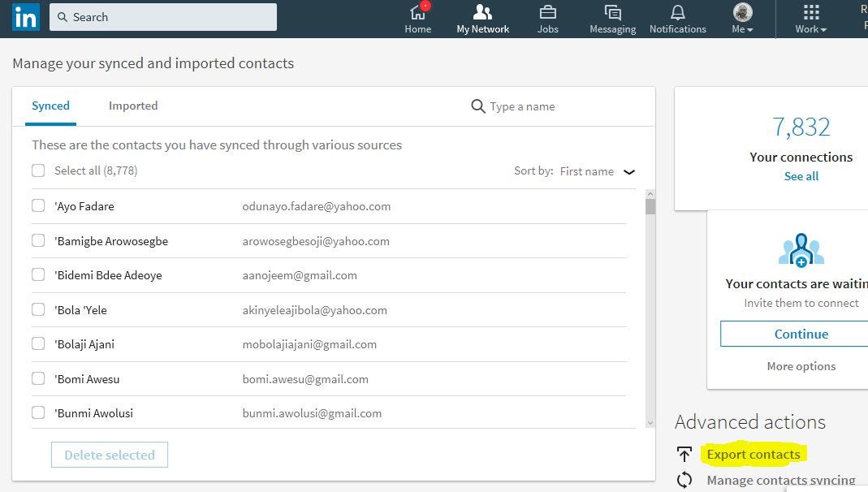The image size is (868, 492).
Task: Go to Home in the top nav
Action: point(418,18)
